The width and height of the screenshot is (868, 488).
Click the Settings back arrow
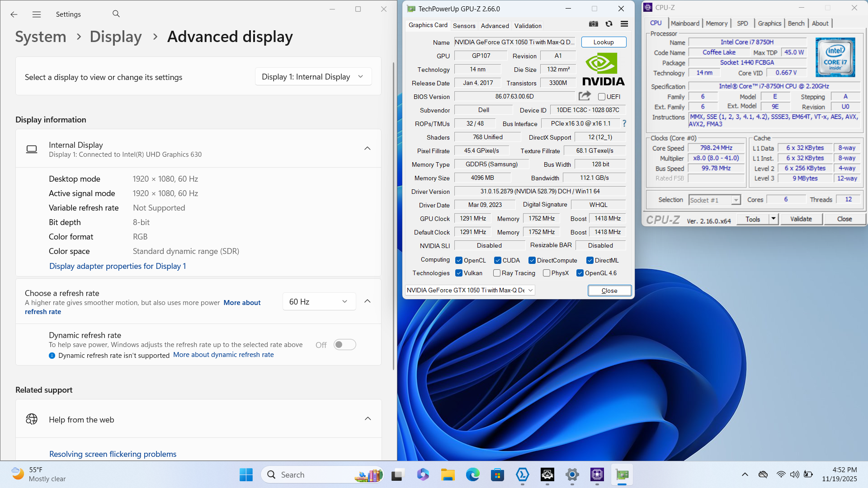point(14,14)
